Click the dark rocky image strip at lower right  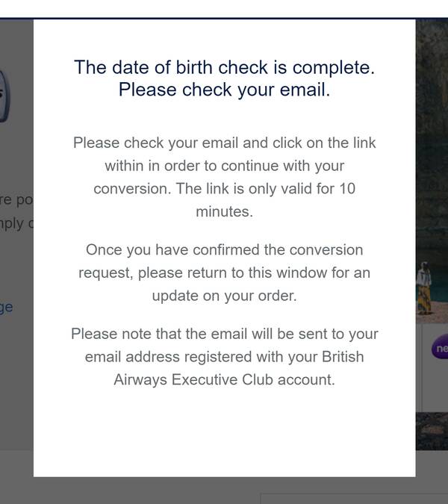click(432, 431)
